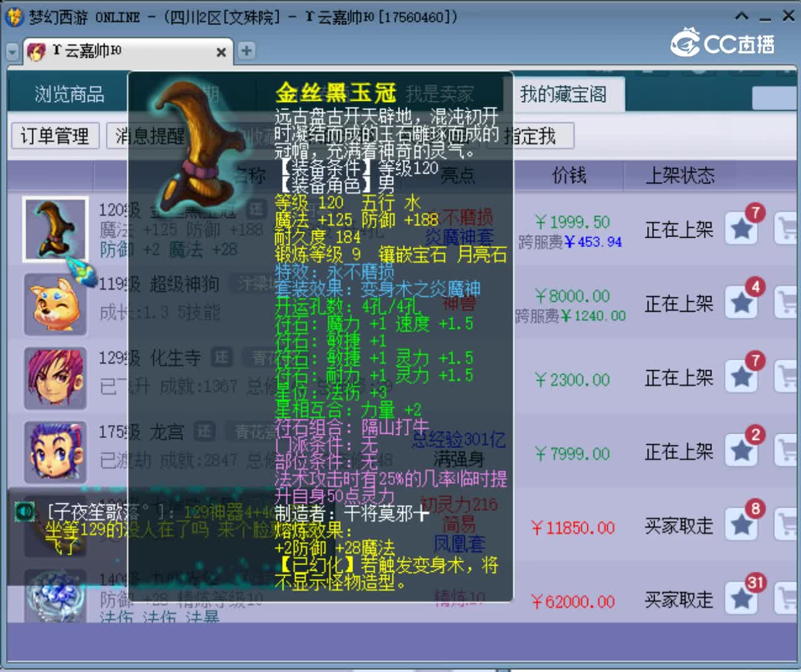Favorite the ¥2300.00 化生寺 star
The height and width of the screenshot is (672, 801).
click(x=742, y=377)
